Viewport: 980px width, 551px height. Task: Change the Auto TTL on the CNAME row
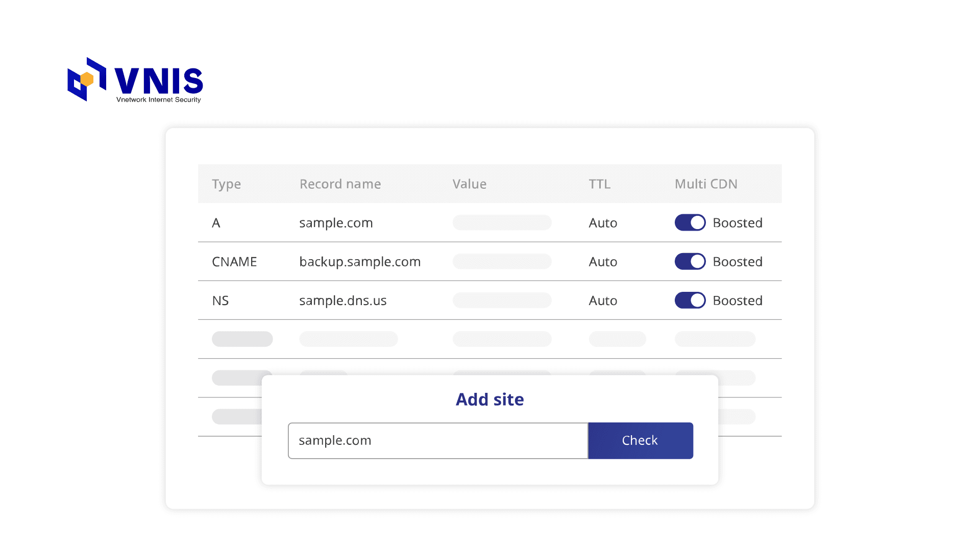(603, 261)
